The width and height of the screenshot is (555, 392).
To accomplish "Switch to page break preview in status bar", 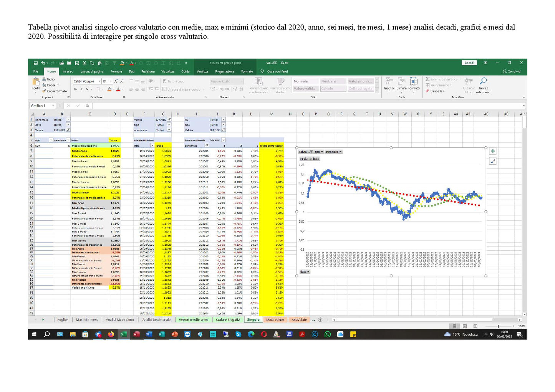I will 475,326.
